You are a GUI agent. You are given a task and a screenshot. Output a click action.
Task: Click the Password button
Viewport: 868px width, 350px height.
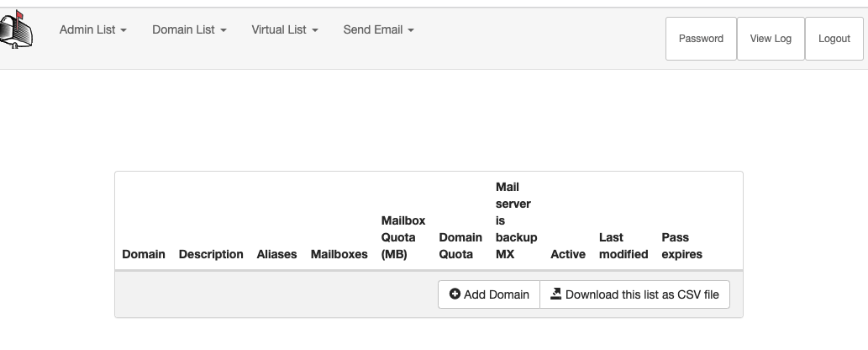point(701,39)
